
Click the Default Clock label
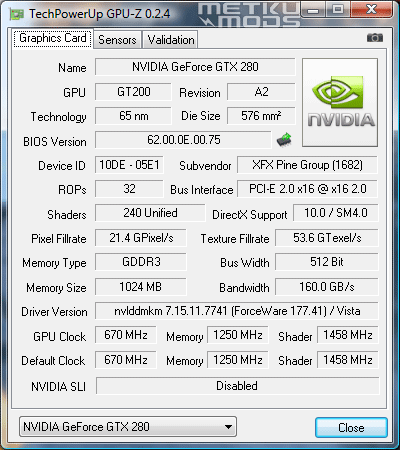point(53,361)
